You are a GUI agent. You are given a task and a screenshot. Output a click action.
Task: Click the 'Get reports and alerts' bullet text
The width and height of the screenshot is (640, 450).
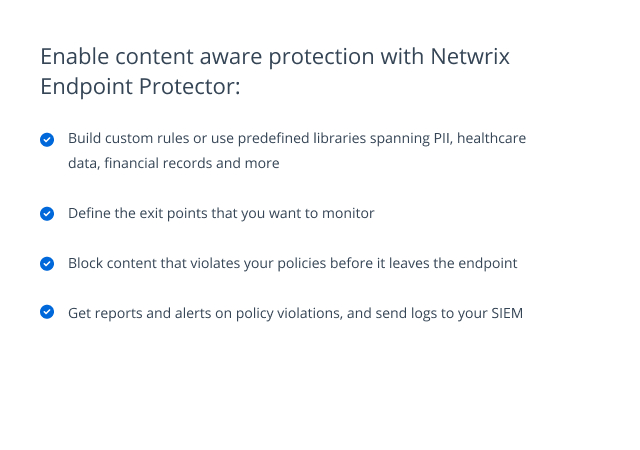pyautogui.click(x=295, y=313)
